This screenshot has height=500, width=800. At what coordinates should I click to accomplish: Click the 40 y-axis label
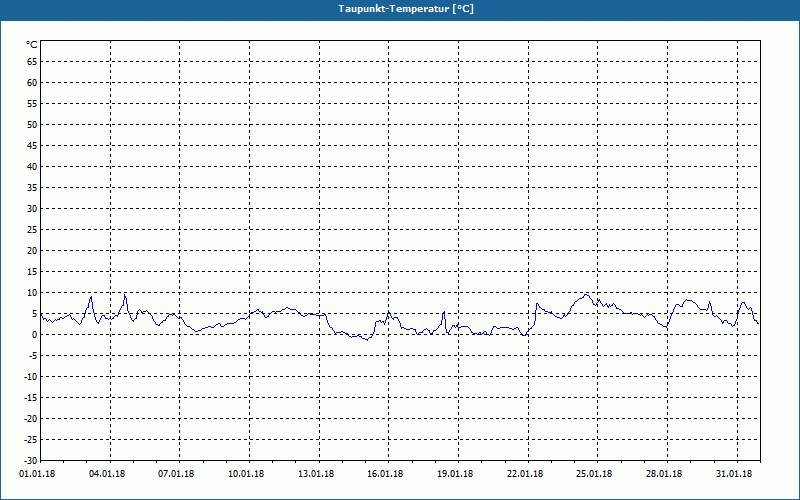point(32,167)
